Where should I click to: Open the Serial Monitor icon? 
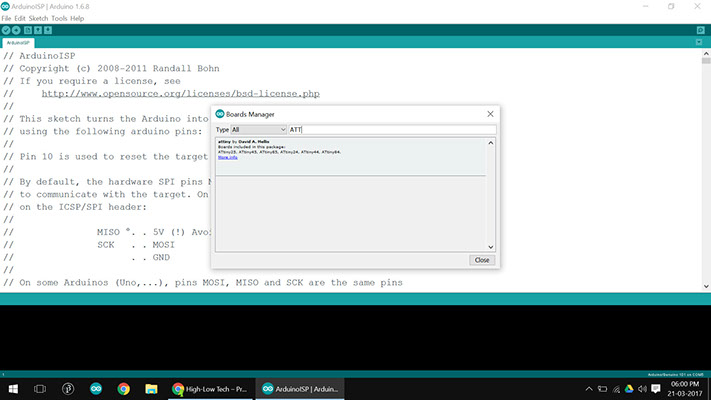[701, 30]
